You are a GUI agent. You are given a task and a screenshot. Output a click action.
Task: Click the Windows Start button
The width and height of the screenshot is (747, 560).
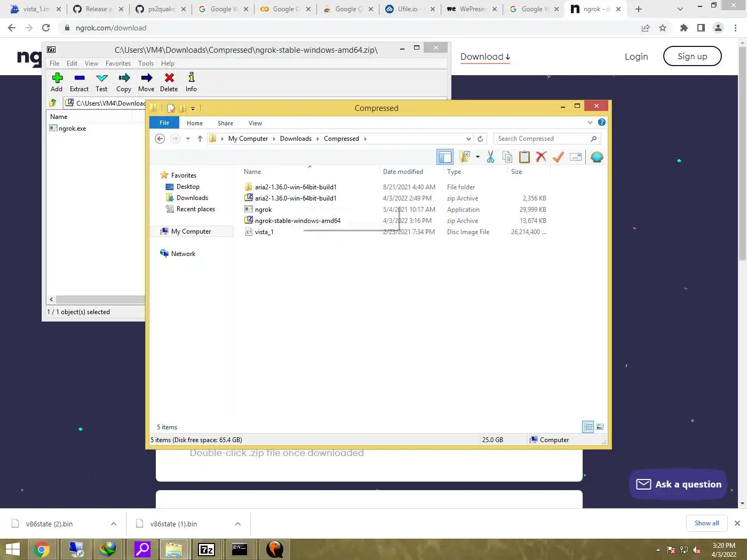12,549
